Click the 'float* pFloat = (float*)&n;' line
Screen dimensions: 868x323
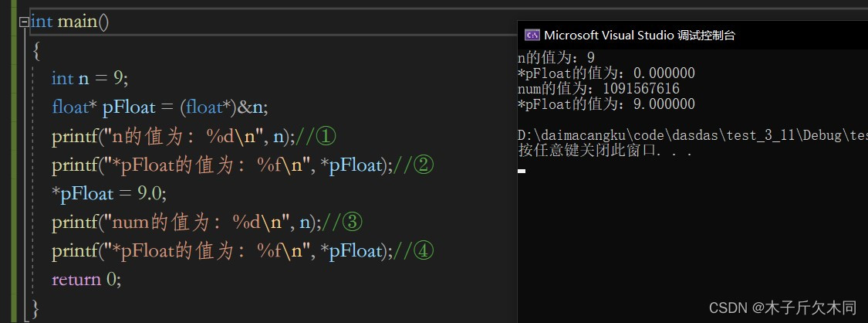159,107
